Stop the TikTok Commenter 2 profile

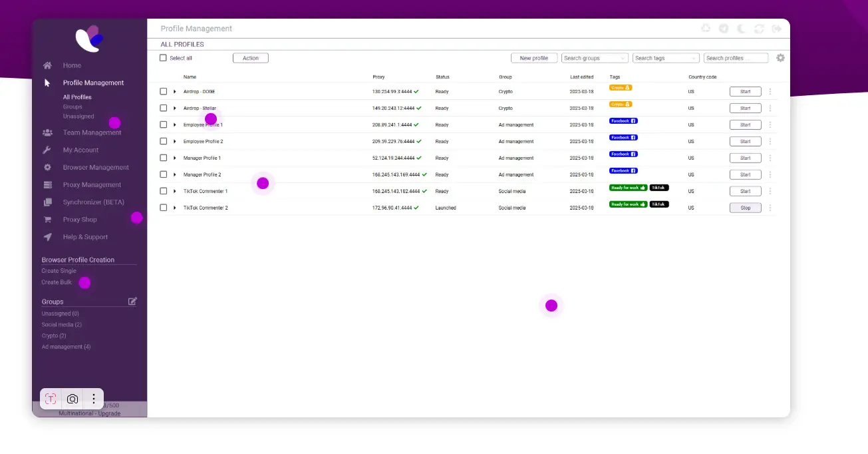tap(745, 208)
